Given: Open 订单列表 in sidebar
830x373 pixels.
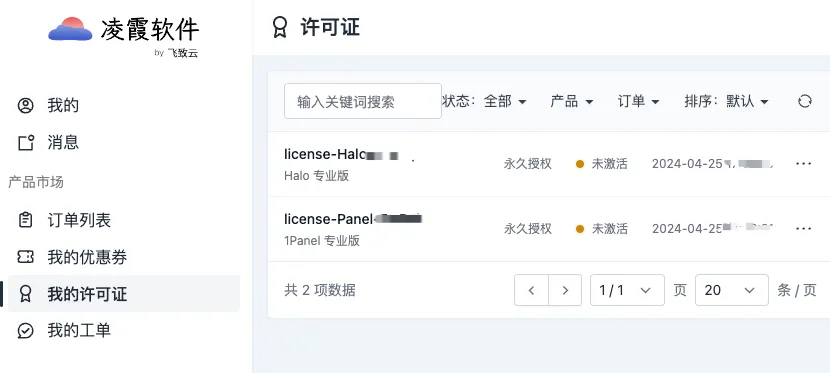Looking at the screenshot, I should (x=124, y=220).
